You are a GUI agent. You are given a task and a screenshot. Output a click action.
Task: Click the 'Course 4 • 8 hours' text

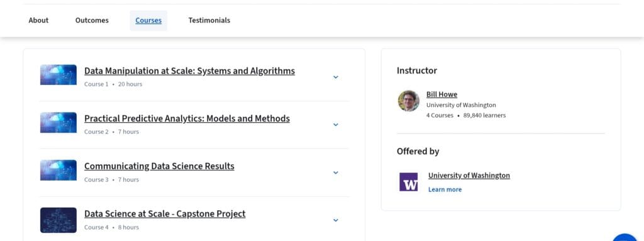pyautogui.click(x=112, y=227)
